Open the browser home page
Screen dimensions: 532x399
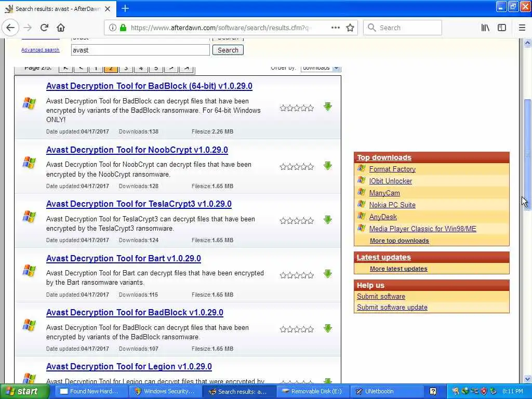pos(61,28)
